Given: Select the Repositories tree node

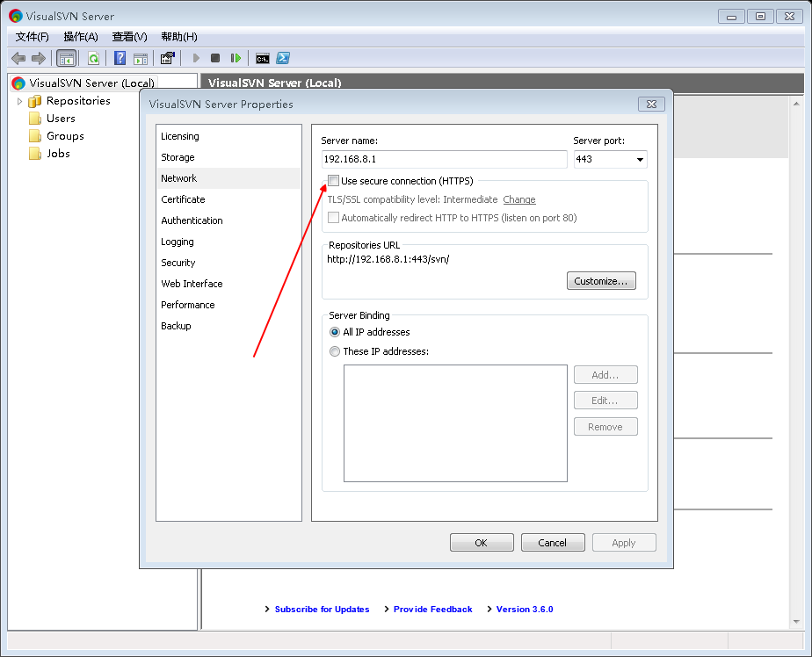Looking at the screenshot, I should click(x=78, y=101).
